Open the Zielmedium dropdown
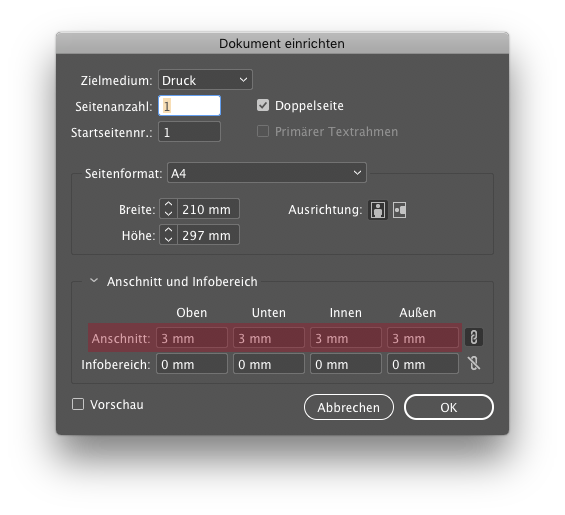 (205, 80)
